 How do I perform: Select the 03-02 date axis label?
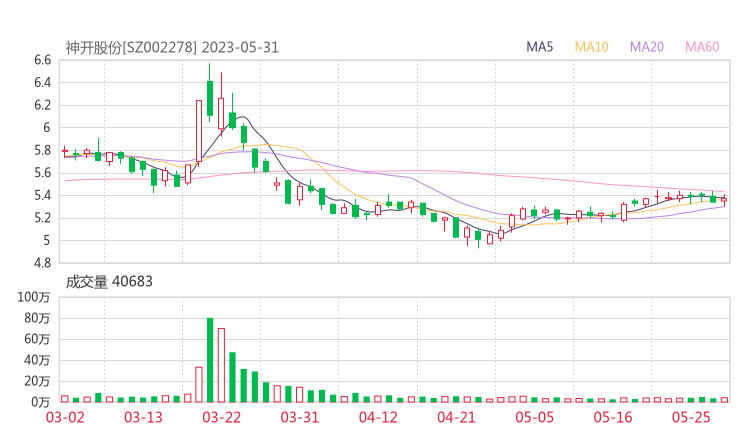pyautogui.click(x=65, y=417)
